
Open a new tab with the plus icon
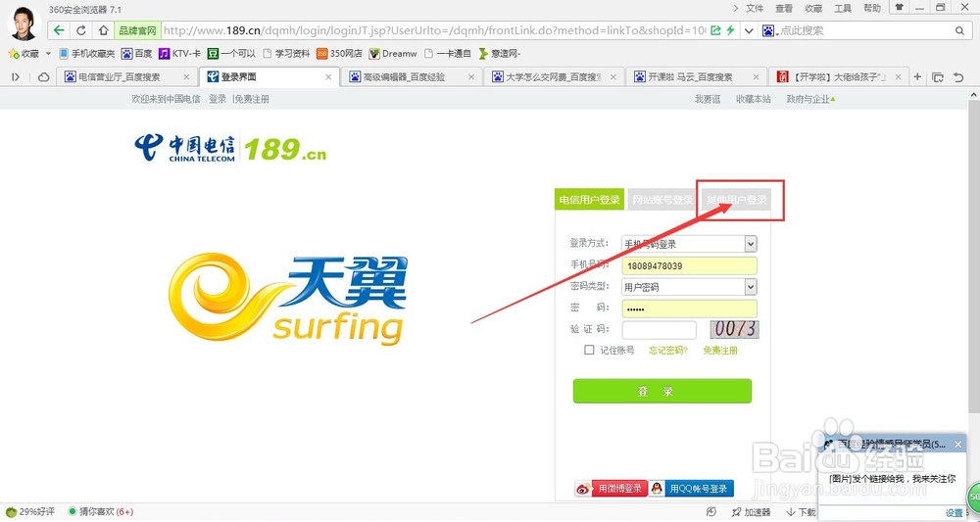[x=917, y=76]
